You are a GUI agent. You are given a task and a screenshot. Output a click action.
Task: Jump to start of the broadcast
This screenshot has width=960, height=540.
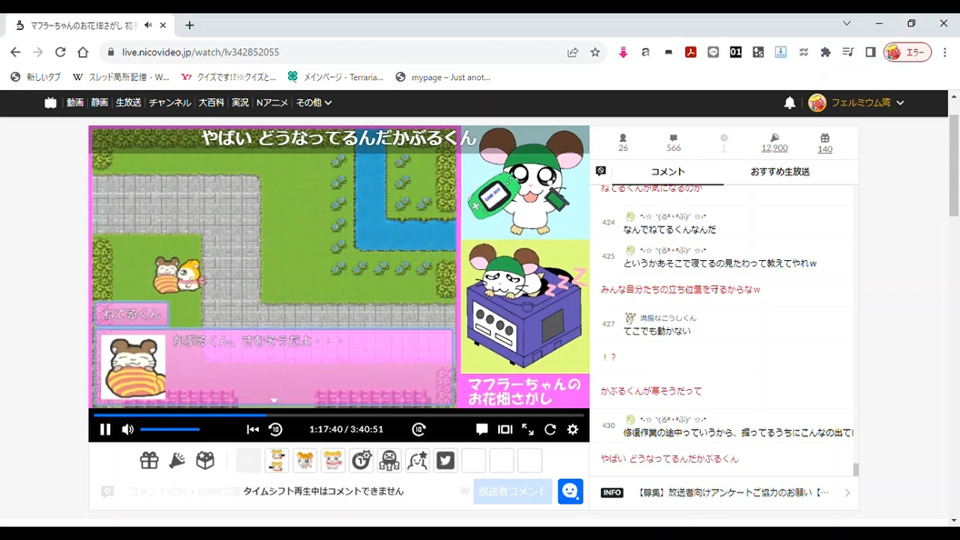click(x=252, y=429)
